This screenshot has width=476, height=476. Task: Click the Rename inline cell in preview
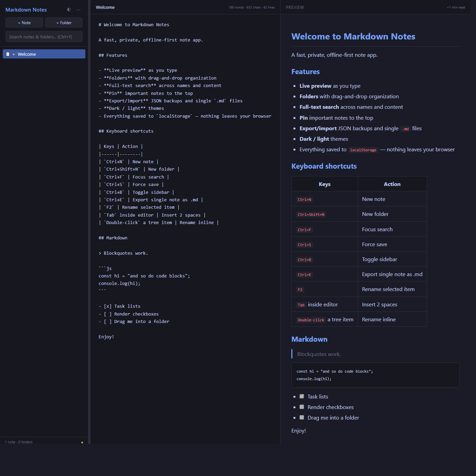click(x=392, y=319)
